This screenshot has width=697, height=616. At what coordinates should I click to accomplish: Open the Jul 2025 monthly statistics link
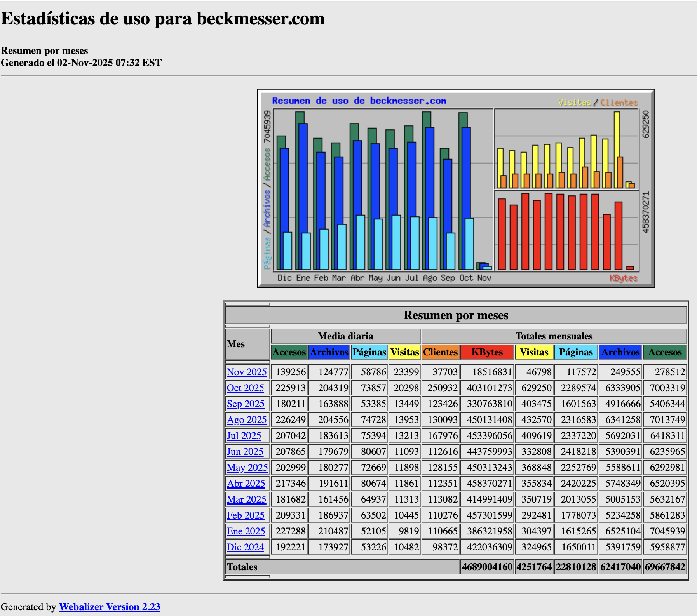pyautogui.click(x=244, y=435)
